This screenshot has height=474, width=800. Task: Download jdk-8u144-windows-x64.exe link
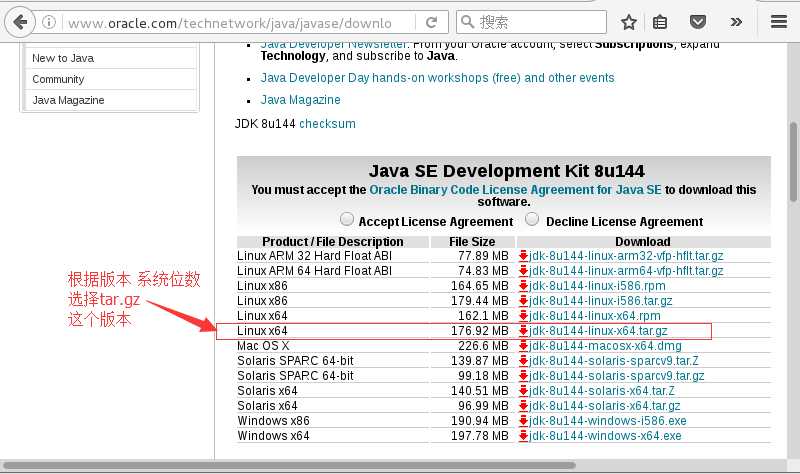(x=605, y=436)
